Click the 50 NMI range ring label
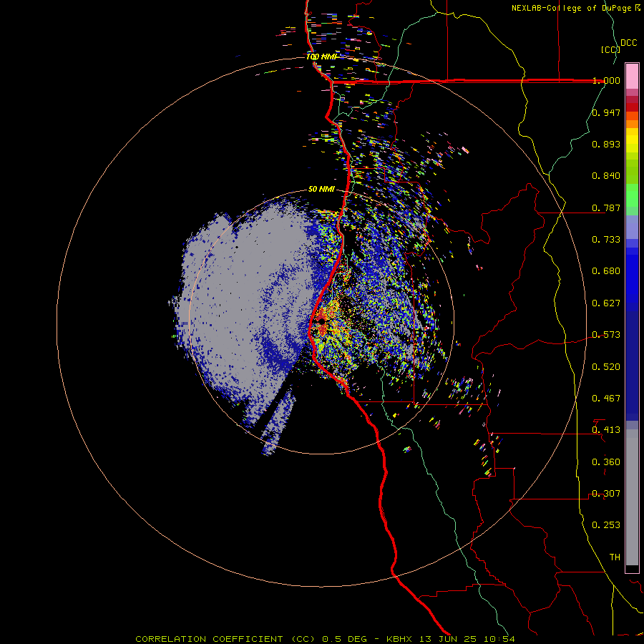 tap(321, 190)
